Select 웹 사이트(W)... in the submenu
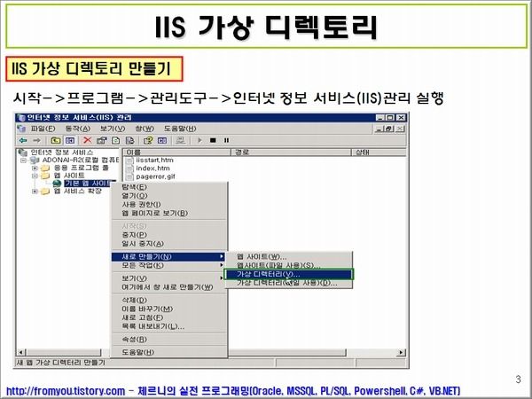 (289, 257)
